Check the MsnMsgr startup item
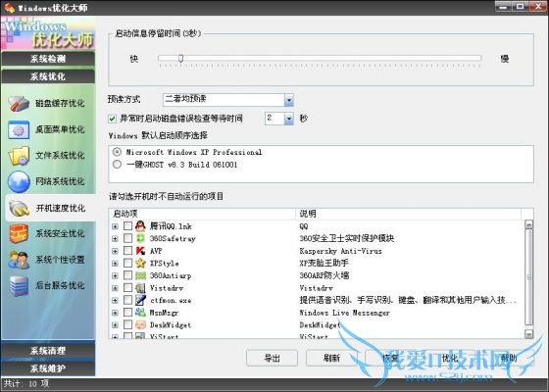The image size is (549, 392). [x=127, y=313]
